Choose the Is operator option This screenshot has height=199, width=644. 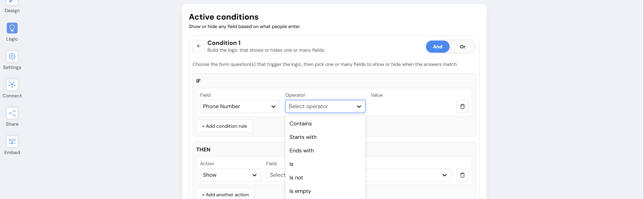(325, 164)
